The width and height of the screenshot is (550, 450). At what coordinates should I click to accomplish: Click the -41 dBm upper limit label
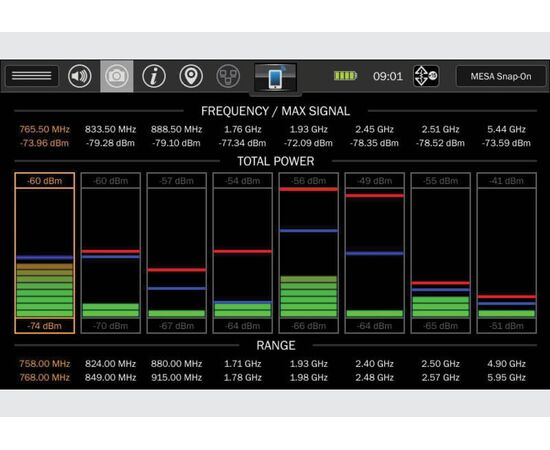tap(507, 181)
